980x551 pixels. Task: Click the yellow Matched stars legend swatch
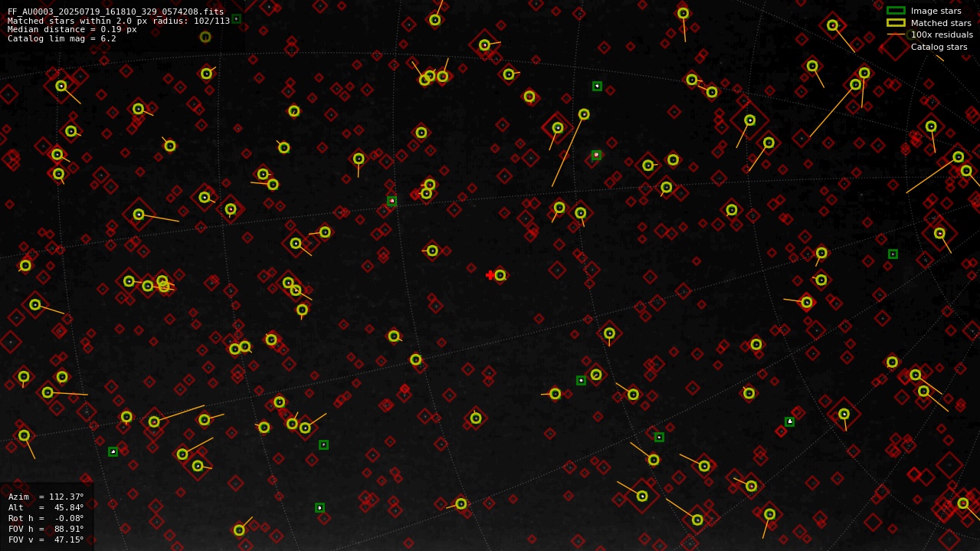(896, 23)
